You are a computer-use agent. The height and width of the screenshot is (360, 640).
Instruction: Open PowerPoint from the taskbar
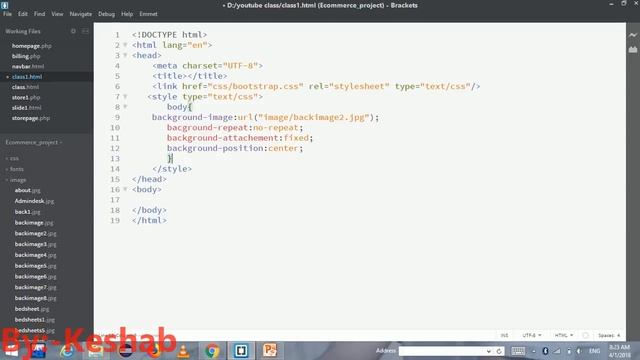tap(270, 351)
